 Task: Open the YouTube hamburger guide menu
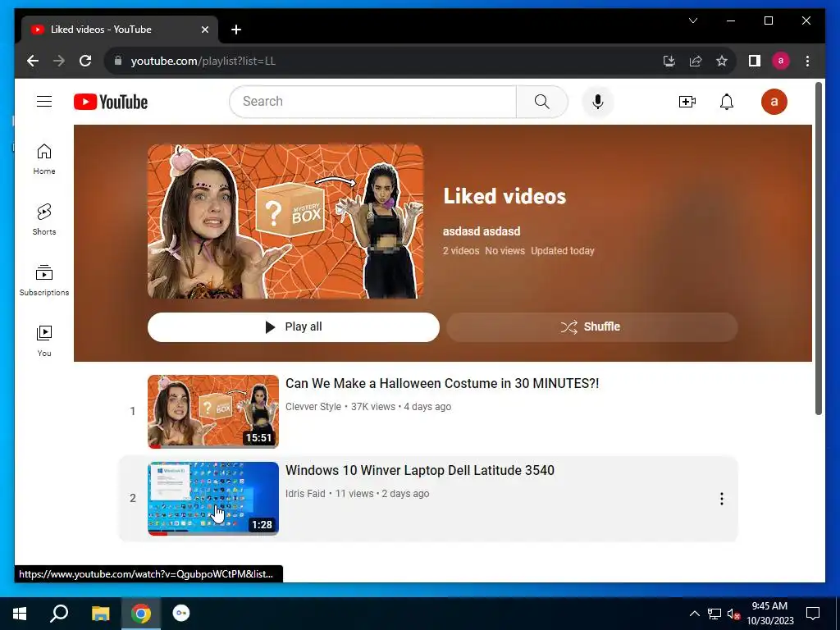coord(44,101)
